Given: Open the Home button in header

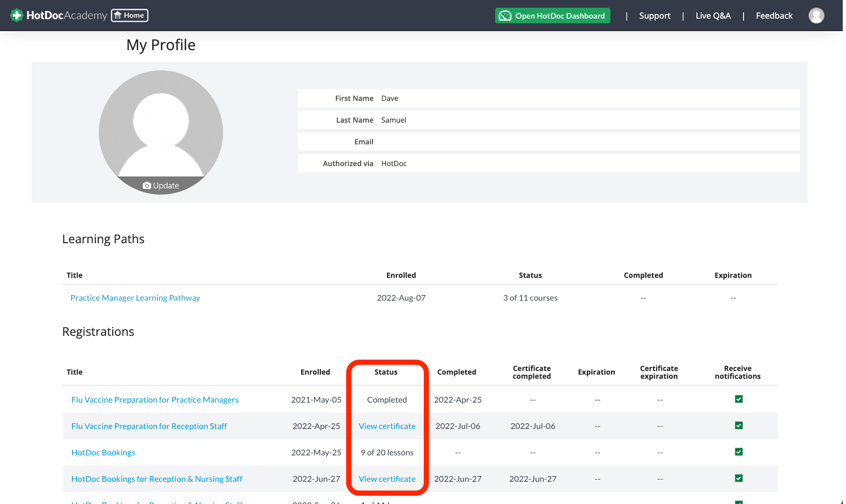Looking at the screenshot, I should click(130, 16).
